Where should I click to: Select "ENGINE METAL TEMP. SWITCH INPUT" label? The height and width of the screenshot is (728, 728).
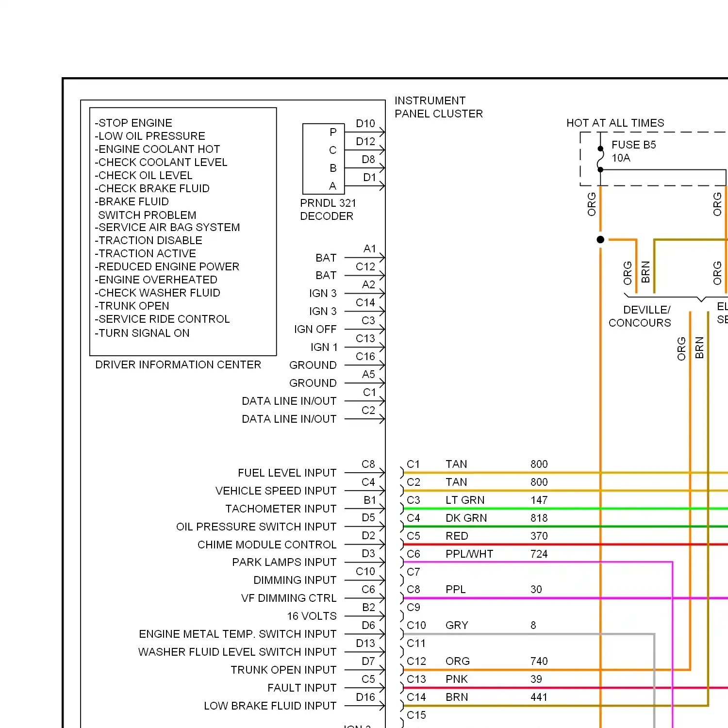[x=238, y=634]
